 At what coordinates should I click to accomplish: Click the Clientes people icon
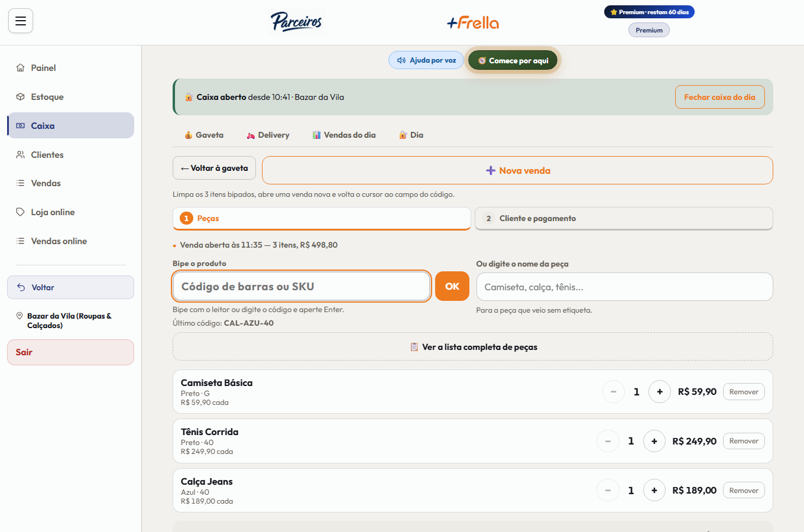21,155
